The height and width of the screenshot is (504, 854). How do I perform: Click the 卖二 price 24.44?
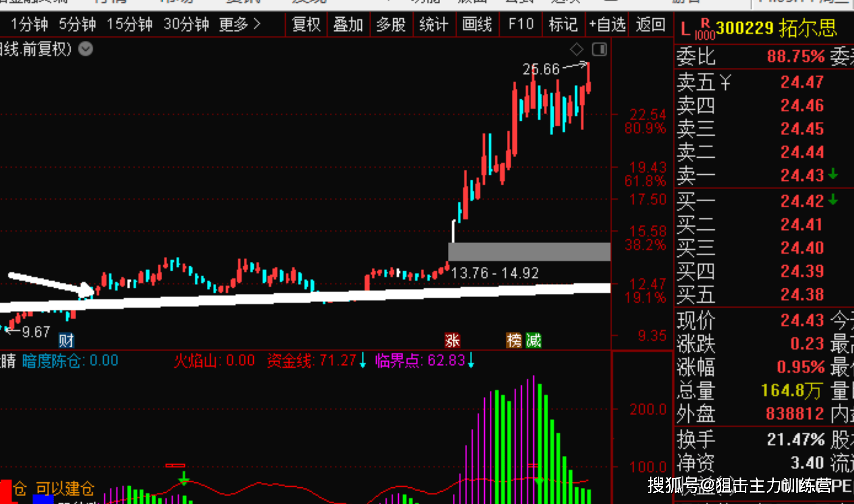click(802, 152)
